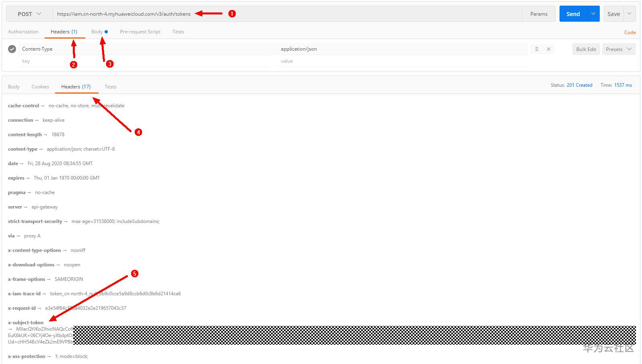Select the keep-alive connection value
The image size is (642, 364).
[x=53, y=120]
